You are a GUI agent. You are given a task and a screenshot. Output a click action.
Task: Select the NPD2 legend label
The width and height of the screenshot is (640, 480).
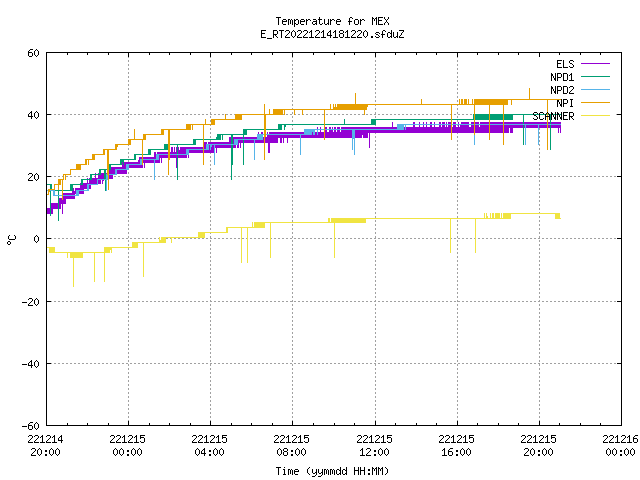(562, 90)
